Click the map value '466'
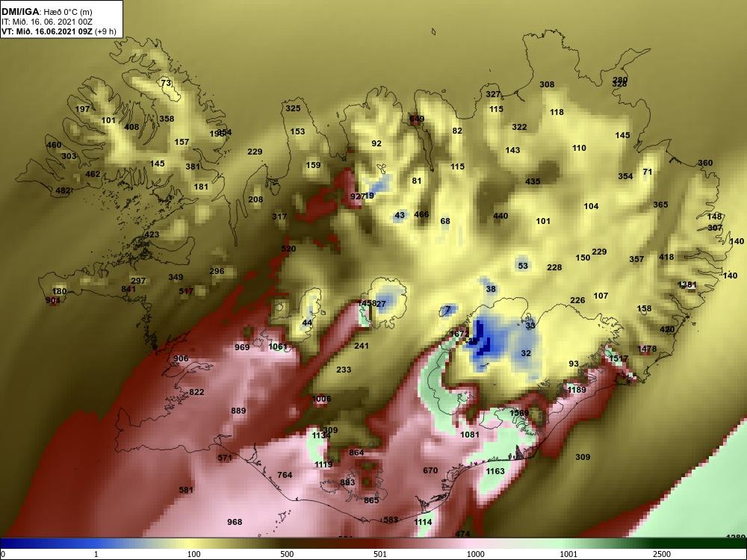Screen dimensions: 747x560 tap(421, 214)
